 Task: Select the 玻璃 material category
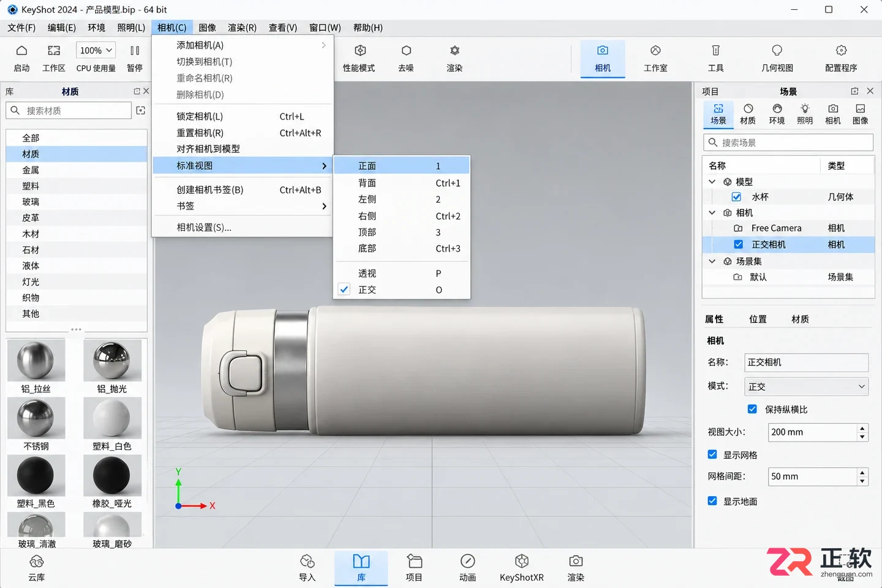(77, 202)
